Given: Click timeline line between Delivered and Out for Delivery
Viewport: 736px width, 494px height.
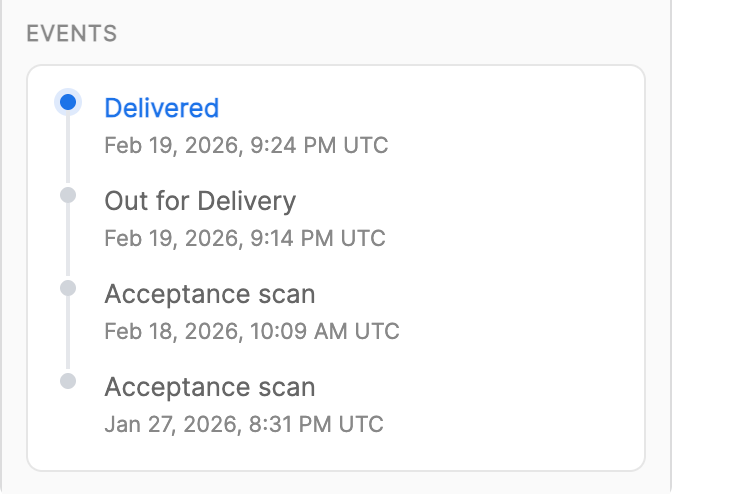Looking at the screenshot, I should pyautogui.click(x=68, y=150).
